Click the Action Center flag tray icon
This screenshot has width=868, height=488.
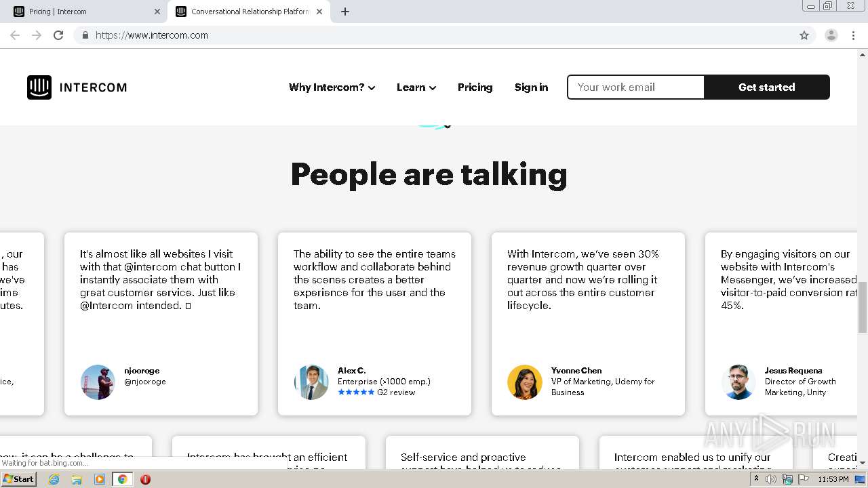click(803, 479)
